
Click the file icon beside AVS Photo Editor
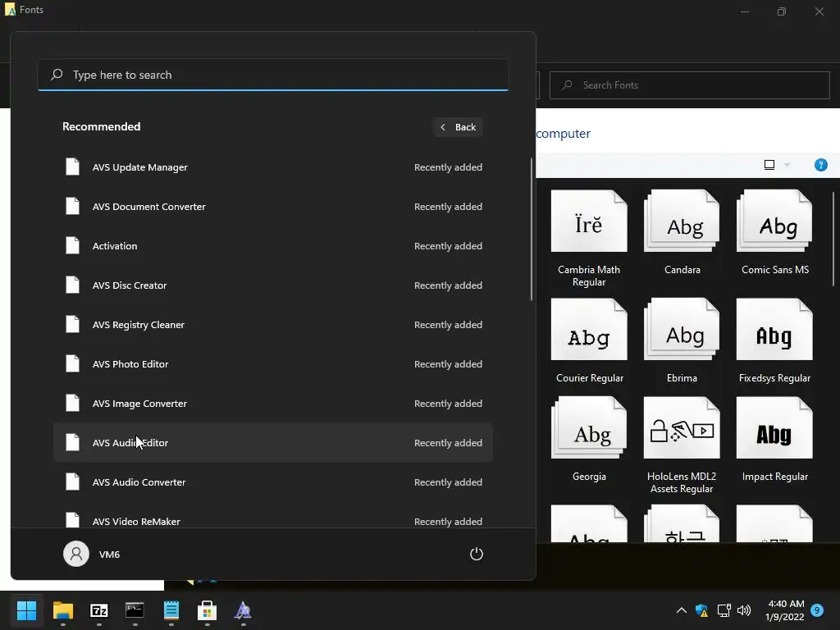(x=72, y=363)
